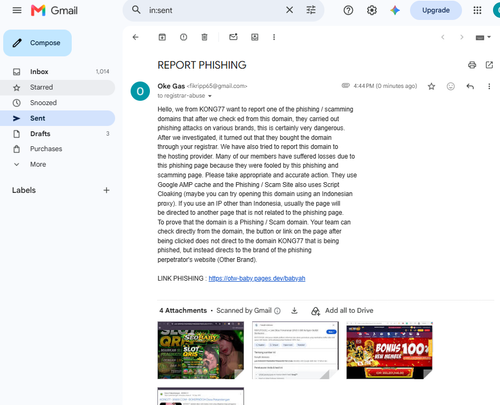500x405 pixels.
Task: Star the message from Oke Gas
Action: (431, 87)
